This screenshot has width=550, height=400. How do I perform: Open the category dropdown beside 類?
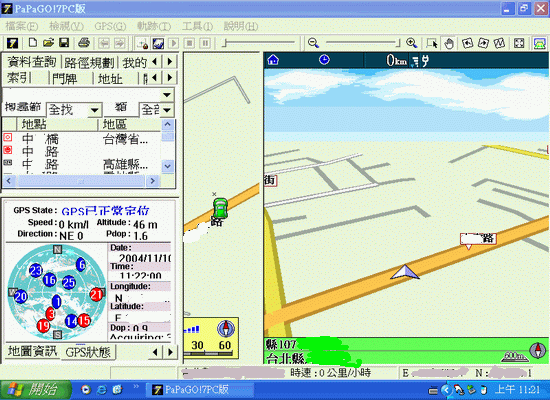click(x=167, y=110)
